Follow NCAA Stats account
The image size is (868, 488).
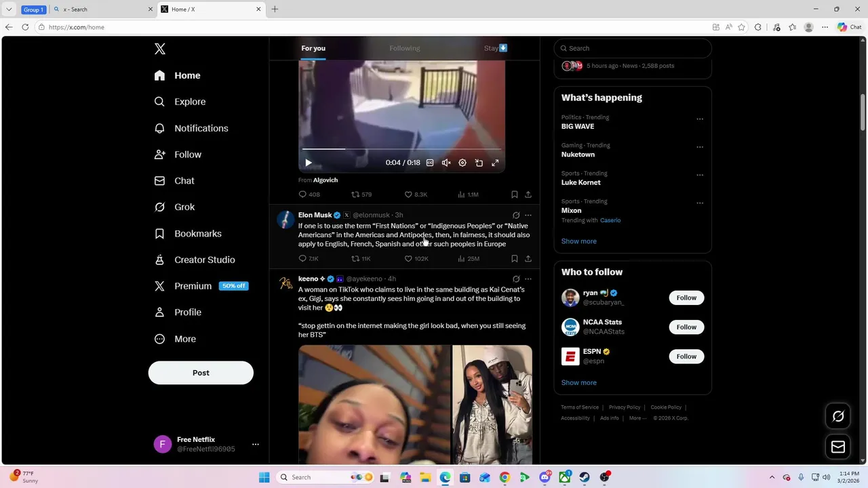point(686,327)
